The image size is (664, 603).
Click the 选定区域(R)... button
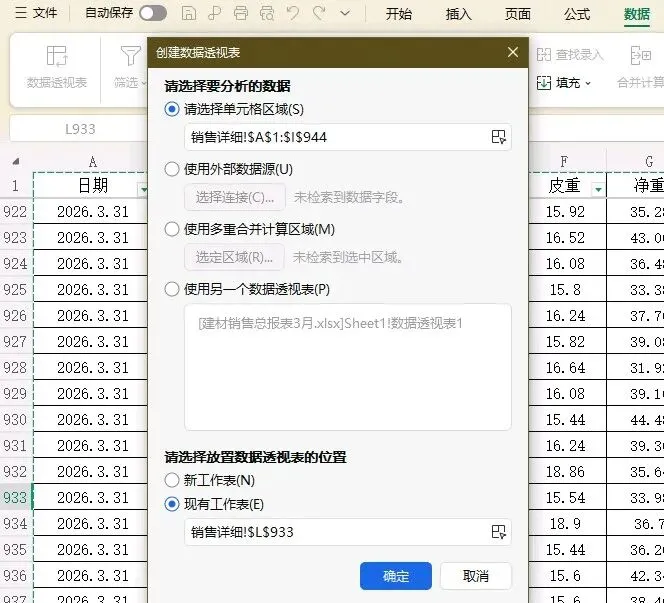click(234, 257)
